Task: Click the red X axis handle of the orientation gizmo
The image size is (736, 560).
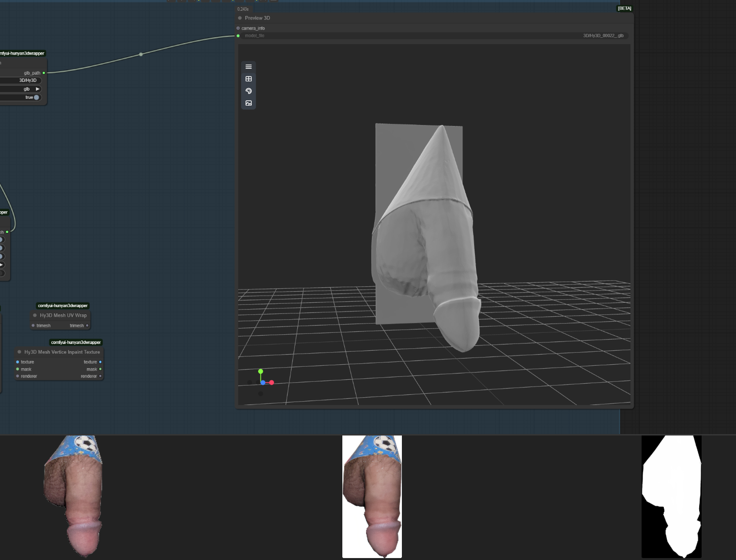Action: (x=272, y=383)
